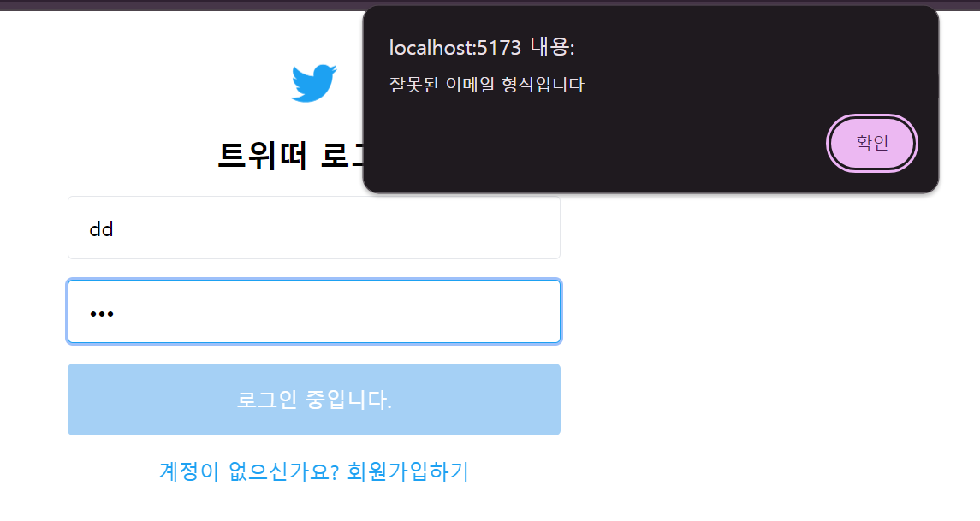Focus the email field containing dd
980x521 pixels.
click(314, 228)
